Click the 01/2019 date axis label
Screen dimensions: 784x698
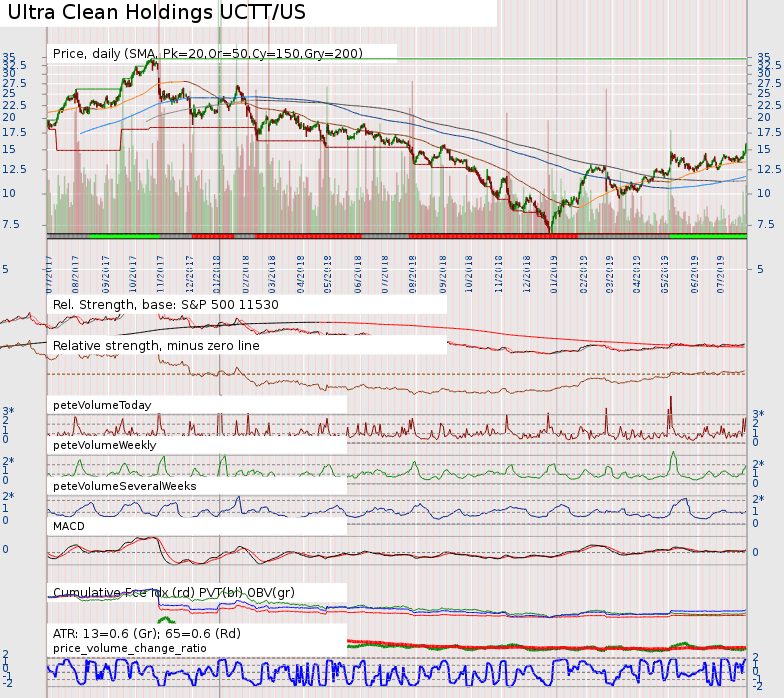point(554,274)
